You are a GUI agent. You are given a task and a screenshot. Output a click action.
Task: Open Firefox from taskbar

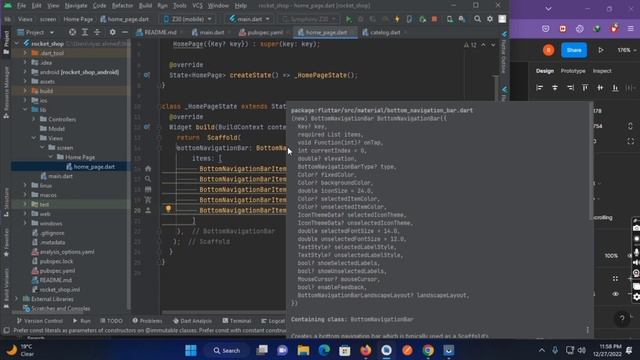click(366, 350)
